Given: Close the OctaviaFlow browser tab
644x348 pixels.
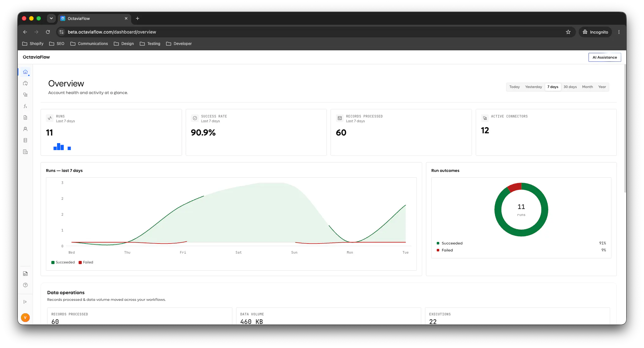Looking at the screenshot, I should pos(126,18).
